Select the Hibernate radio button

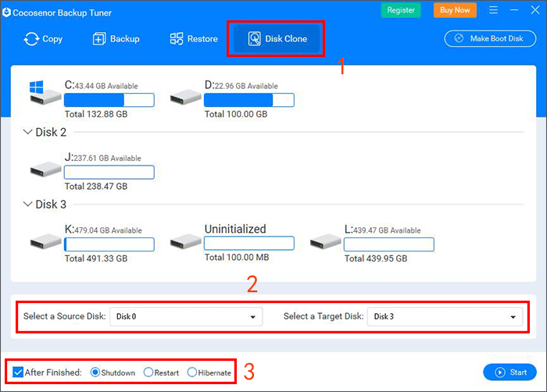(x=192, y=372)
